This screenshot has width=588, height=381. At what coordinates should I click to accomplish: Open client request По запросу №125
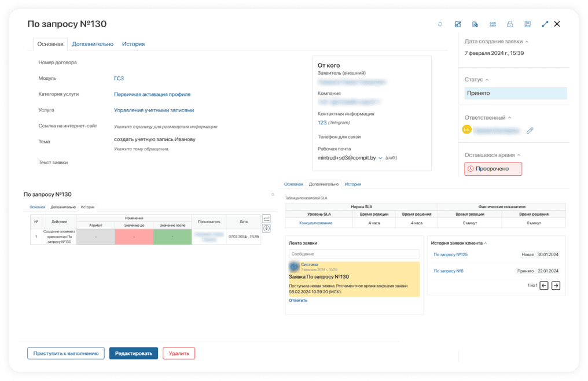(451, 255)
